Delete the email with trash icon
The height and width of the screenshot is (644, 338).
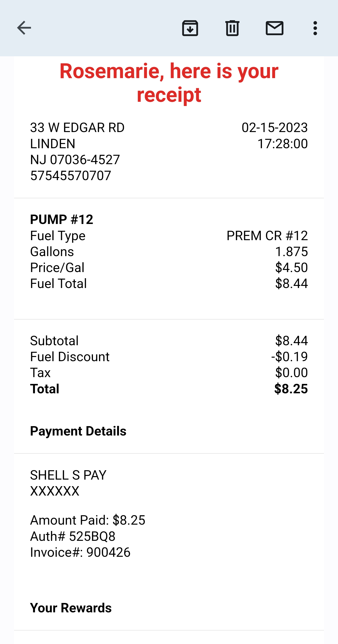[x=232, y=28]
